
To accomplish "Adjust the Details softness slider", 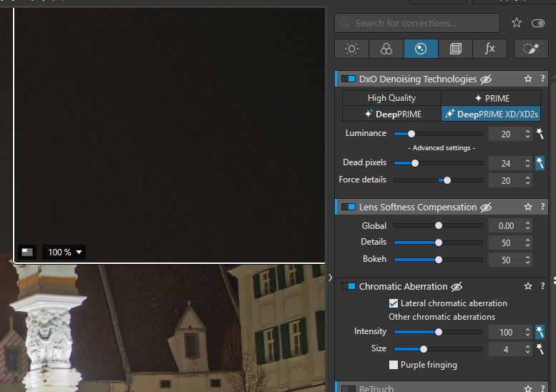I will 438,242.
